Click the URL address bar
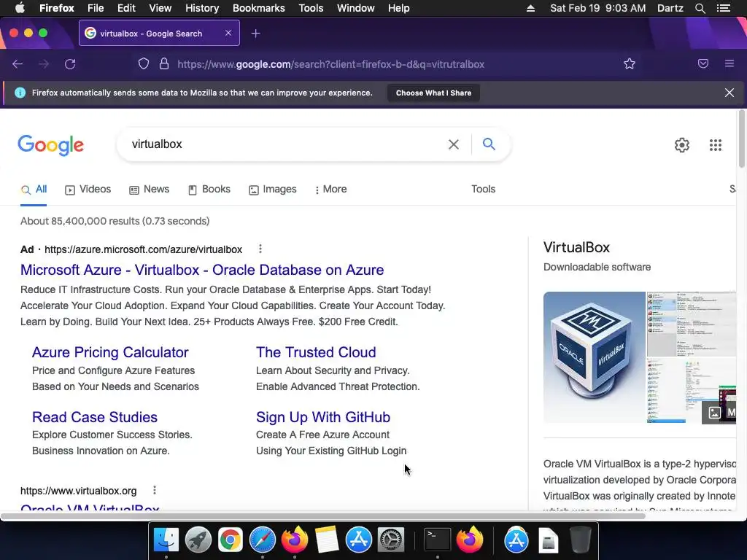Image resolution: width=747 pixels, height=560 pixels. coord(330,64)
